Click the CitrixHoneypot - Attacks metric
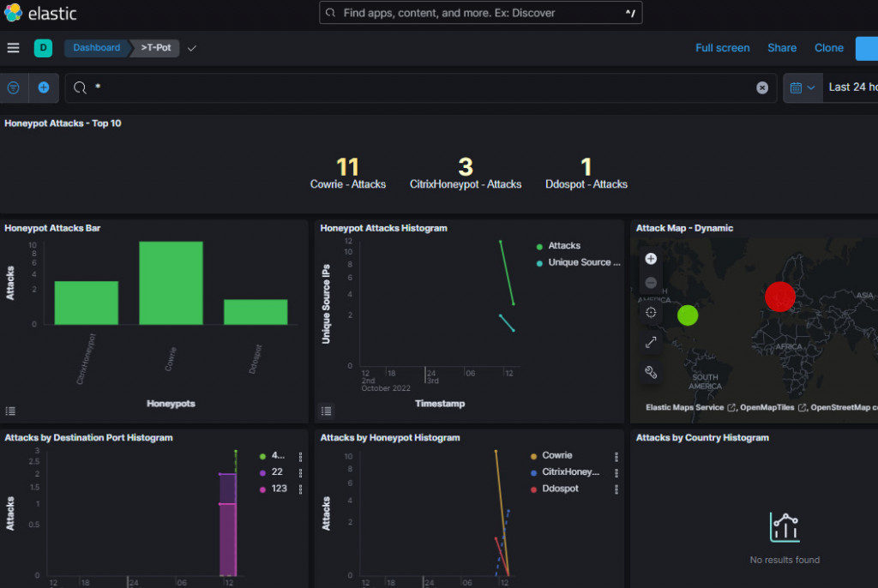 click(x=466, y=174)
